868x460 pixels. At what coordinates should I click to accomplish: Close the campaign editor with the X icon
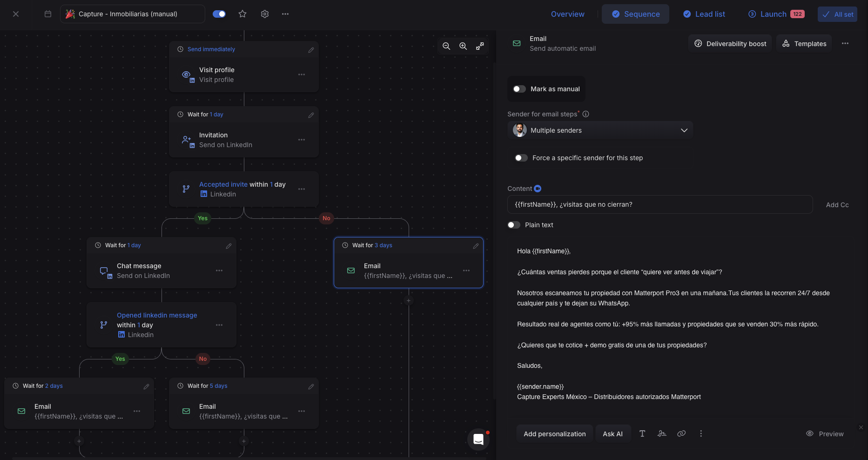tap(16, 14)
